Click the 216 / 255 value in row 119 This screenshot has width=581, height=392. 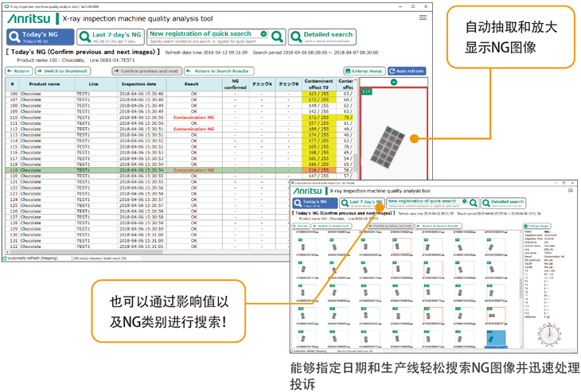tap(318, 170)
